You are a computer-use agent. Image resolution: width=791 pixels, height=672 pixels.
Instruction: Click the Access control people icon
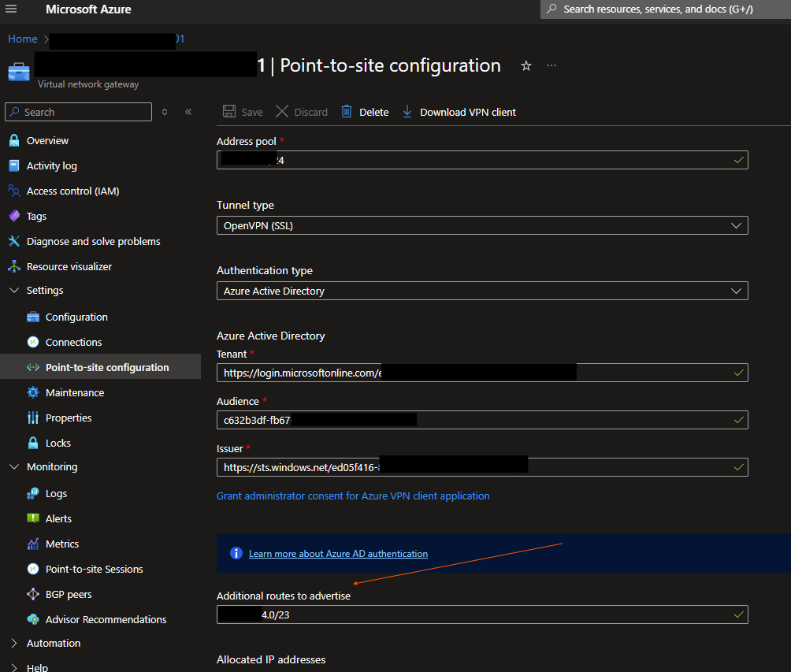point(14,191)
